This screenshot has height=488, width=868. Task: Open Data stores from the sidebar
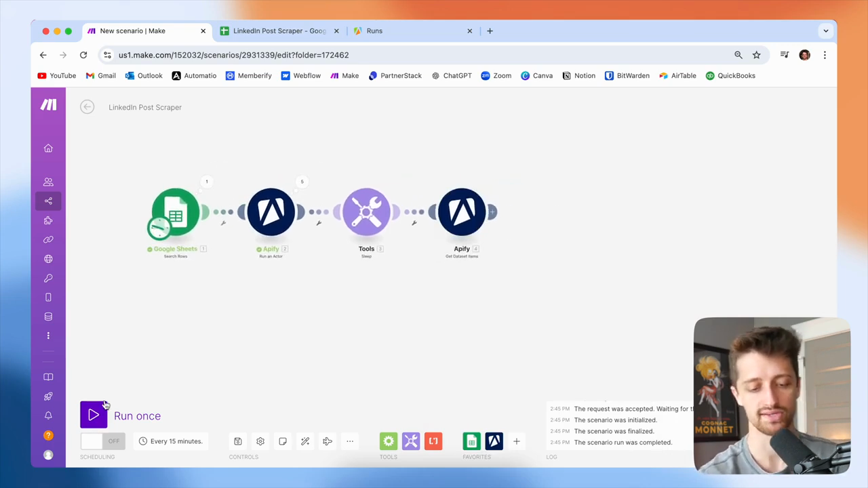point(48,317)
